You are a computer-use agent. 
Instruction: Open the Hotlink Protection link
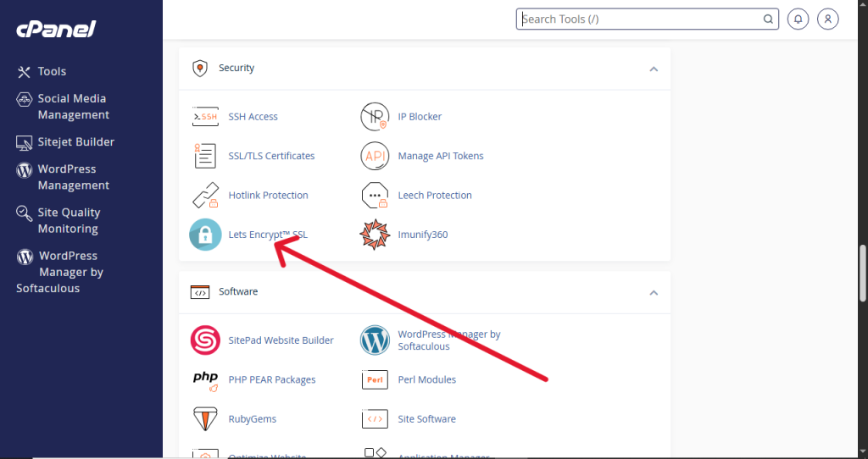tap(268, 196)
